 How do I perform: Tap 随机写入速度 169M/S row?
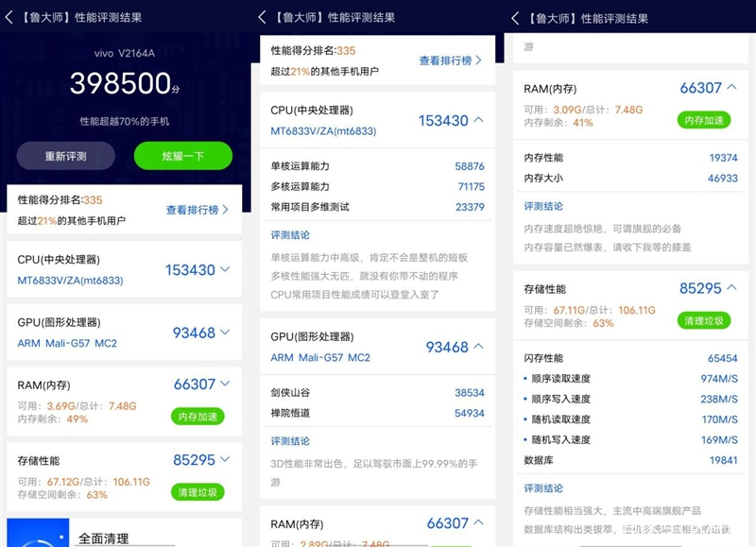pos(630,439)
